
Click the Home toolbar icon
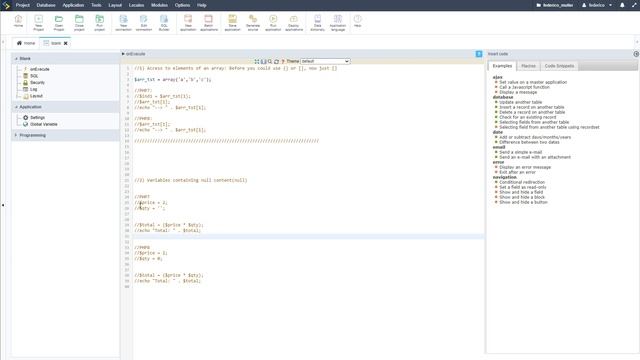pyautogui.click(x=18, y=21)
